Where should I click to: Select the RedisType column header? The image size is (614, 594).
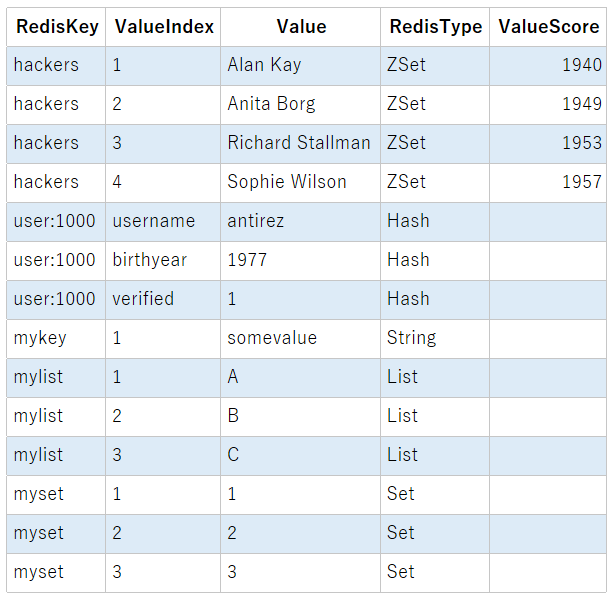click(x=435, y=27)
